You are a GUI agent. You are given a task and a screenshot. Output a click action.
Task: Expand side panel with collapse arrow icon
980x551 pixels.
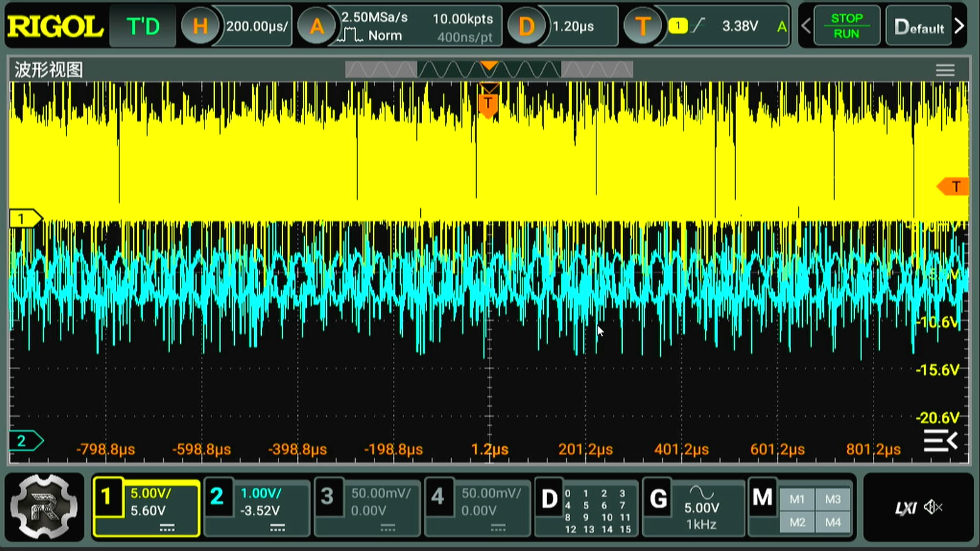[x=940, y=440]
